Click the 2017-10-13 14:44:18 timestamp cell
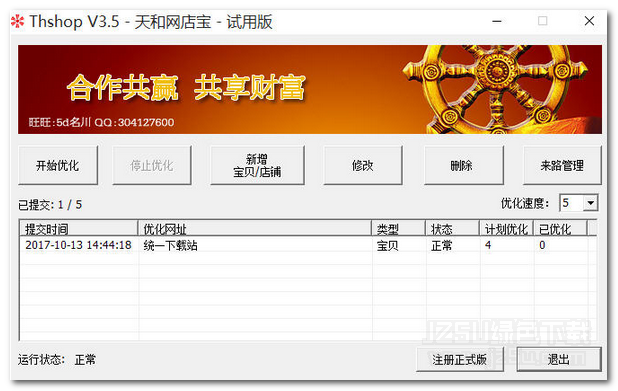The image size is (618, 391). coord(78,245)
